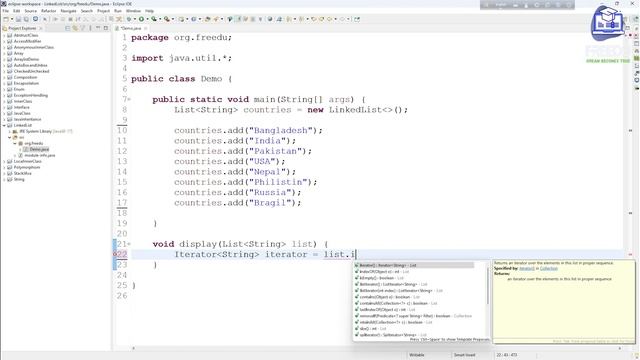Image resolution: width=640 pixels, height=360 pixels.
Task: Click the Save toolbar icon
Action: click(x=18, y=19)
